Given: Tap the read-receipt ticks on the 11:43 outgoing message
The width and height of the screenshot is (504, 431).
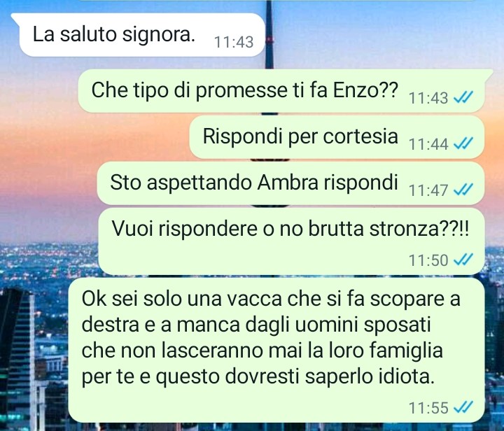Looking at the screenshot, I should [x=463, y=97].
